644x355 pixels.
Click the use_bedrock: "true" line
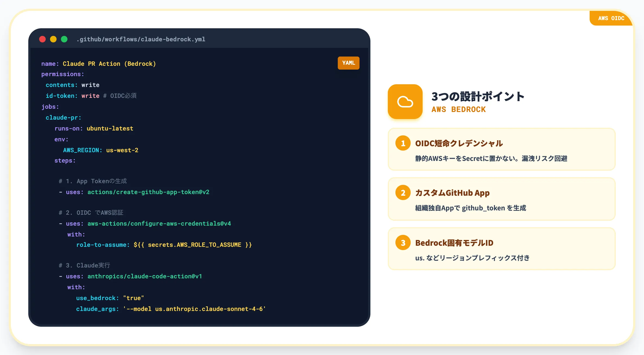pyautogui.click(x=110, y=298)
